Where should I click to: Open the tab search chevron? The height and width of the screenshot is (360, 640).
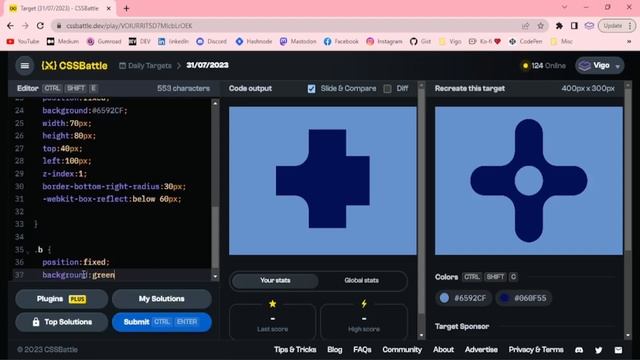click(x=564, y=7)
